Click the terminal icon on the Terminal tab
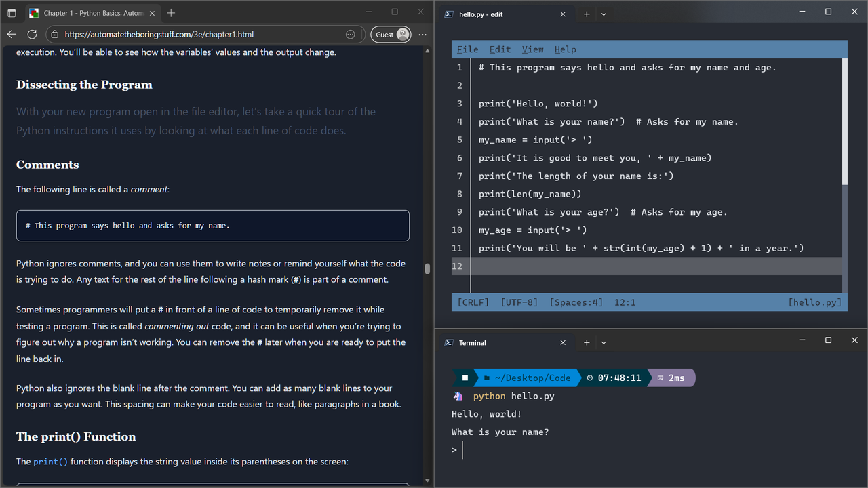 point(448,342)
